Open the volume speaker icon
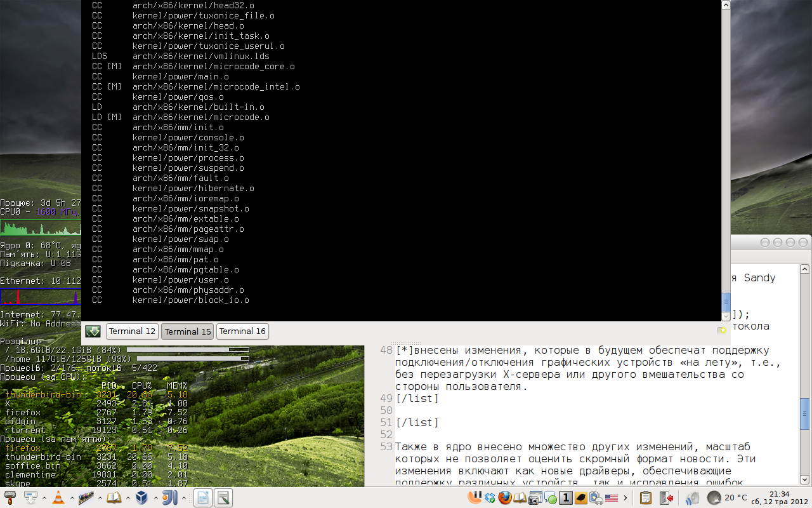The height and width of the screenshot is (508, 812). (x=691, y=498)
